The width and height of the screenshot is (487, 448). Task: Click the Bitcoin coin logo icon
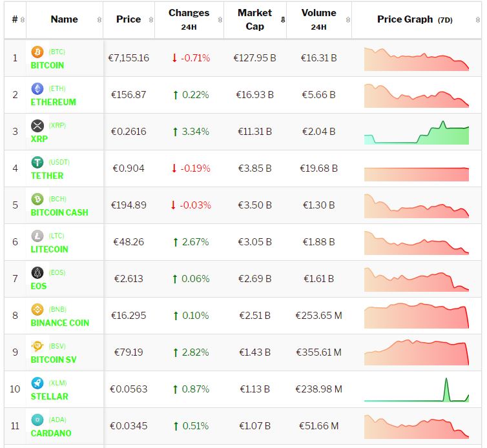tap(37, 52)
